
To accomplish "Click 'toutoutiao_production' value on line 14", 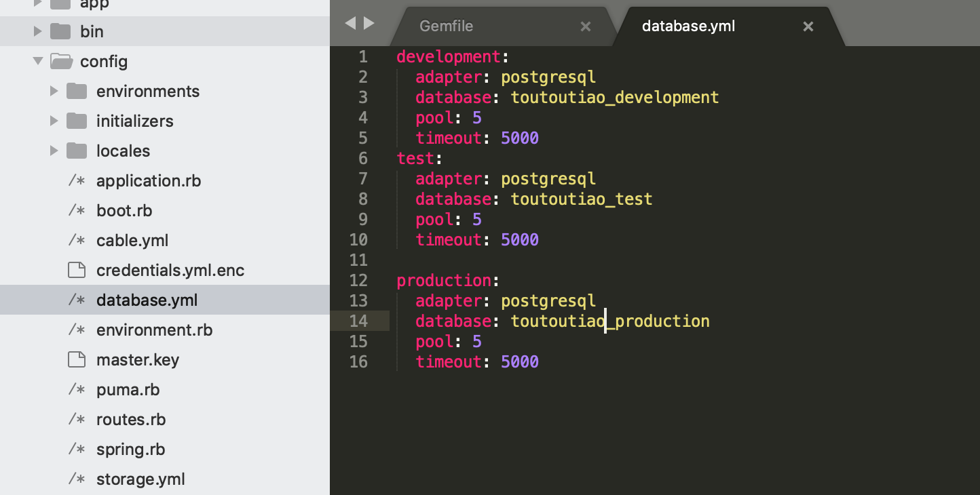I will click(610, 321).
